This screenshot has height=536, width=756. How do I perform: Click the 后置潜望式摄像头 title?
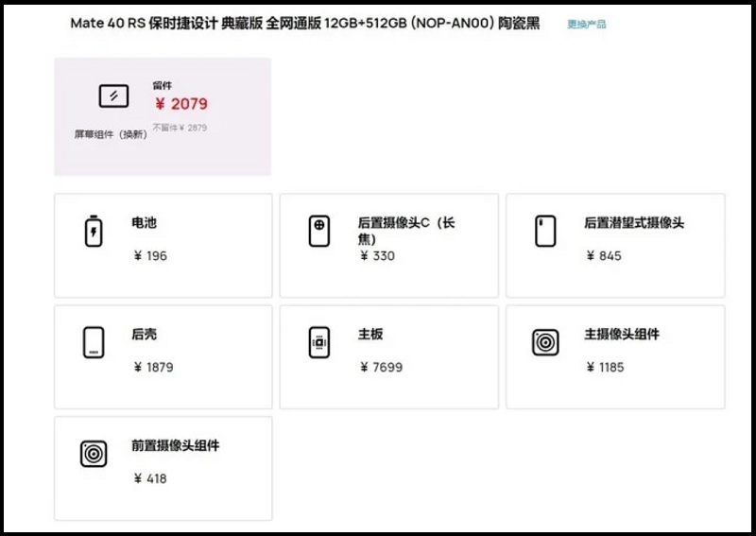click(x=634, y=223)
